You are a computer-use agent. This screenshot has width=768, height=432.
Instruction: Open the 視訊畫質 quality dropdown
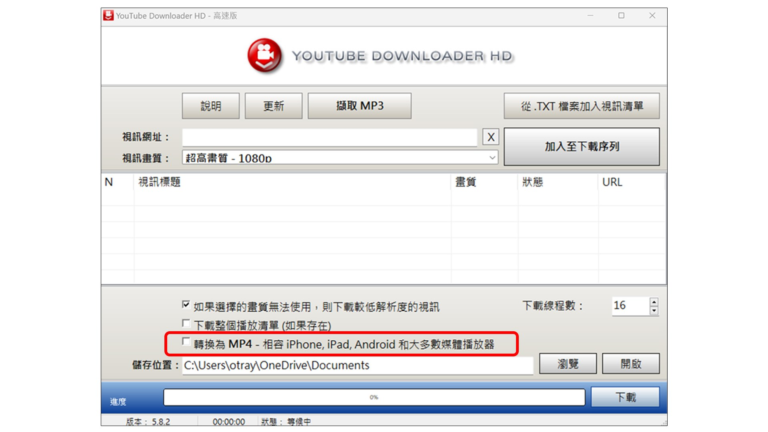point(340,158)
